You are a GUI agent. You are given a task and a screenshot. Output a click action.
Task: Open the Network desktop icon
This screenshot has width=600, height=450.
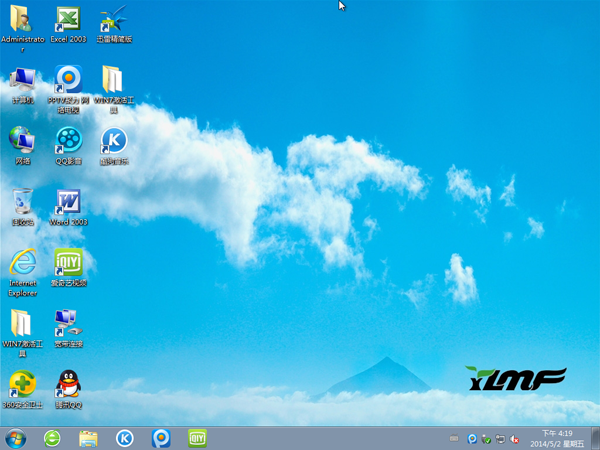[x=22, y=139]
